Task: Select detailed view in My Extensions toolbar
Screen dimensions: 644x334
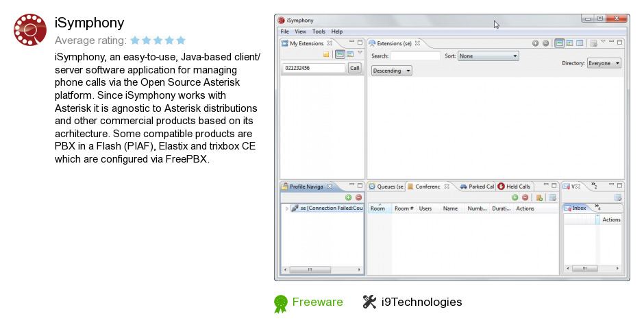Action: (x=340, y=54)
